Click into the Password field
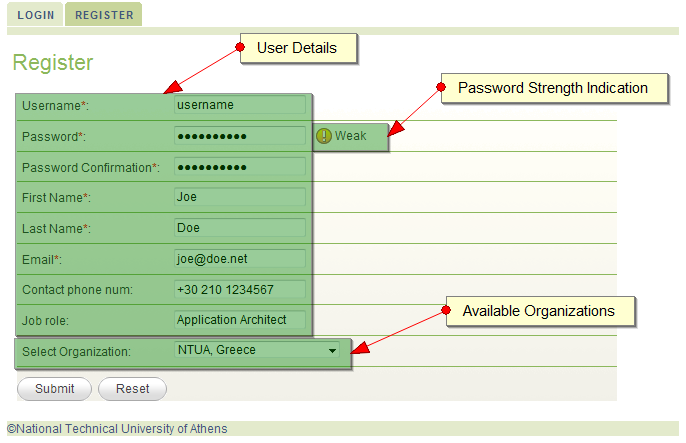This screenshot has width=686, height=443. (x=240, y=136)
